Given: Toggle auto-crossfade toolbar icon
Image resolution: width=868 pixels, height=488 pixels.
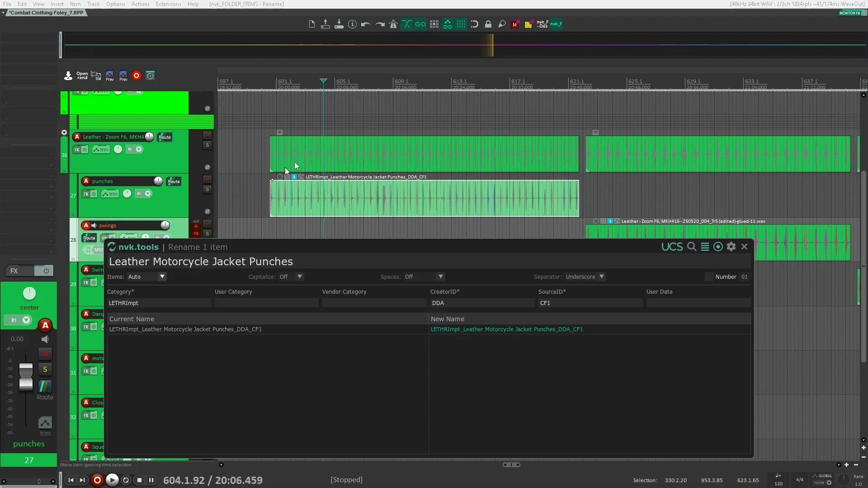Looking at the screenshot, I should point(407,24).
